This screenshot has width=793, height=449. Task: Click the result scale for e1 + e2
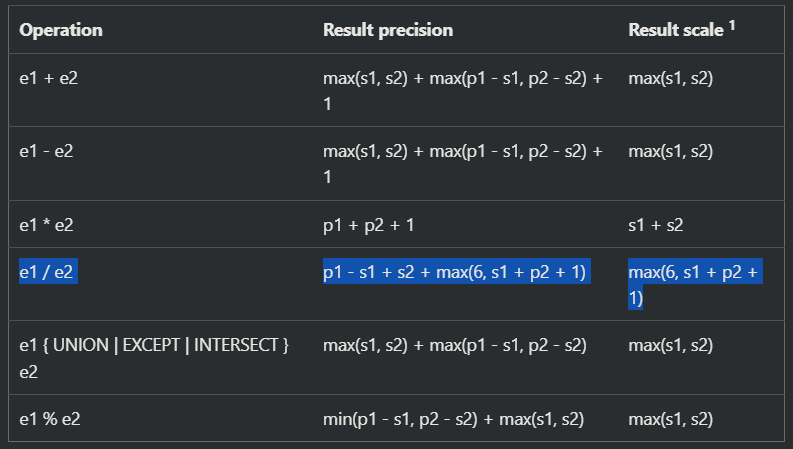[670, 78]
